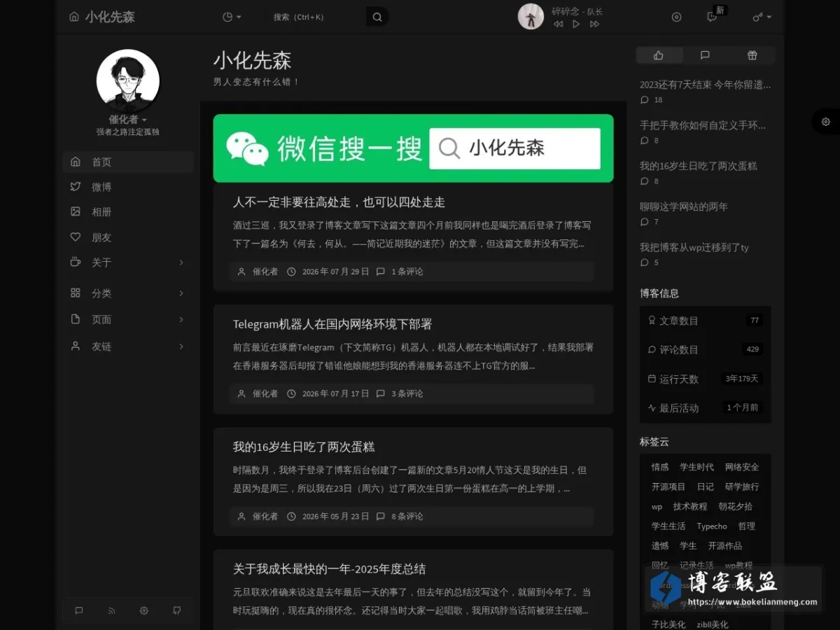Click the coffee cup icon beside 关于
The width and height of the screenshot is (840, 630).
[x=76, y=262]
